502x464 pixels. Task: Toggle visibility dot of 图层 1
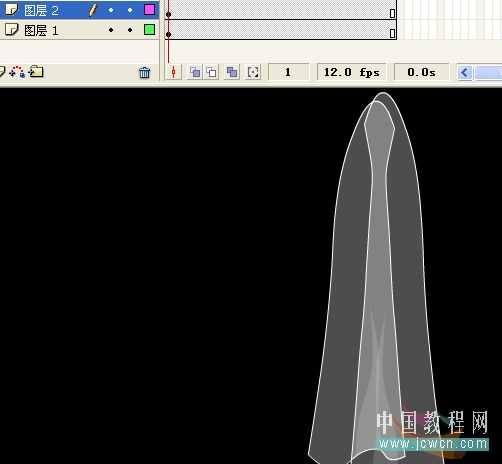(x=111, y=30)
